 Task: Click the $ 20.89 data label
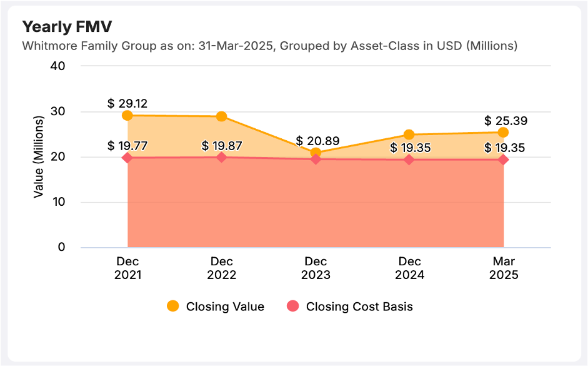(317, 141)
